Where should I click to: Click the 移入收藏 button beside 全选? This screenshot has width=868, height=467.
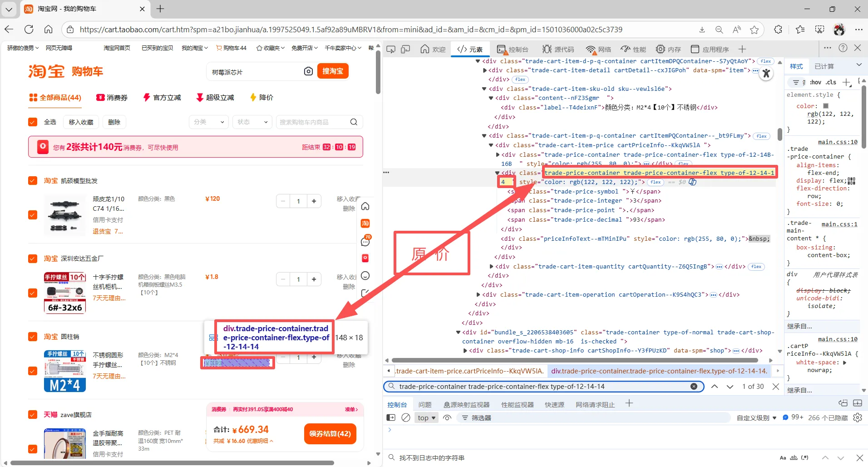tap(81, 122)
